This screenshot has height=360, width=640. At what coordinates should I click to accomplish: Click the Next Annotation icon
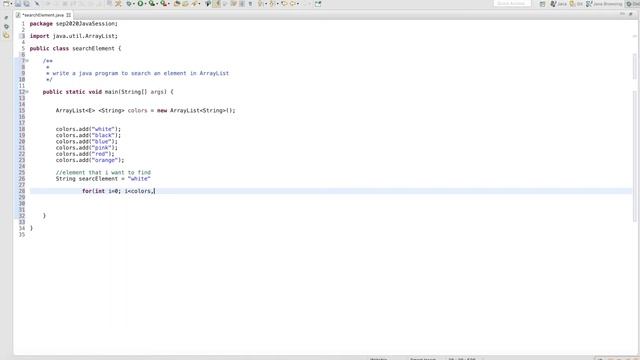(x=260, y=4)
